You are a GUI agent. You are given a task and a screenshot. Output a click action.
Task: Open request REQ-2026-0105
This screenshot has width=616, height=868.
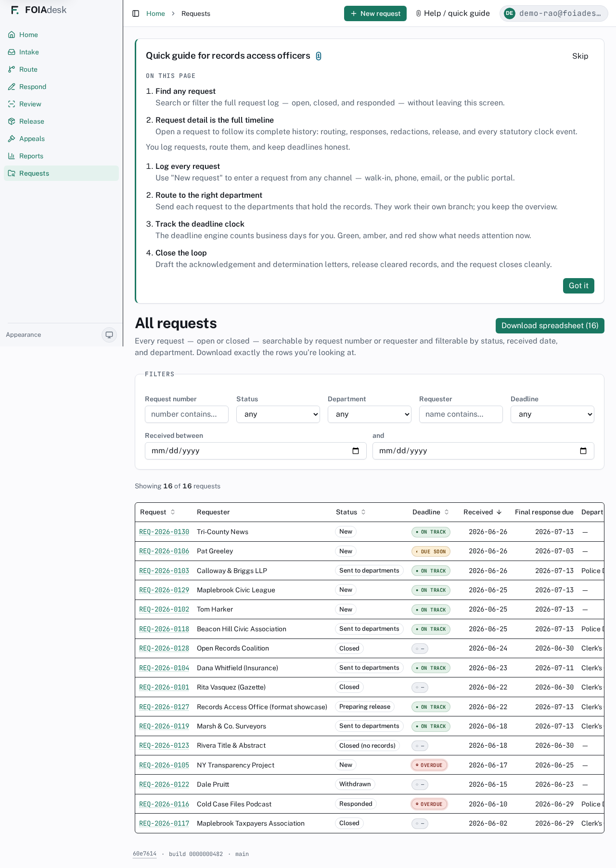tap(164, 765)
